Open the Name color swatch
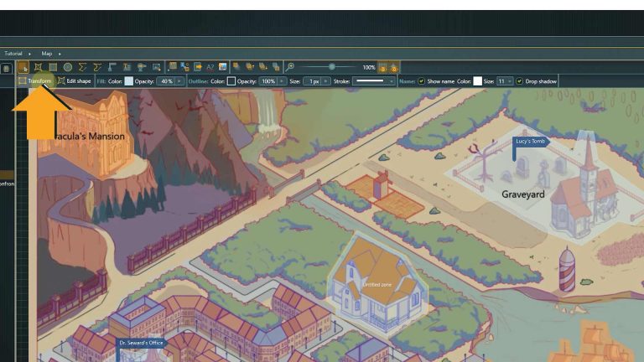This screenshot has height=362, width=644. click(x=477, y=81)
